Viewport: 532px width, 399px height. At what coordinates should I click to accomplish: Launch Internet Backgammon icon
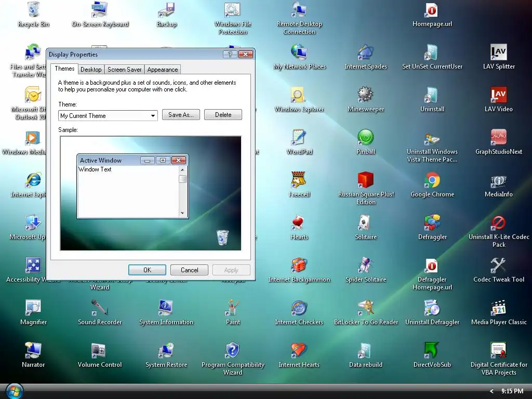click(299, 265)
